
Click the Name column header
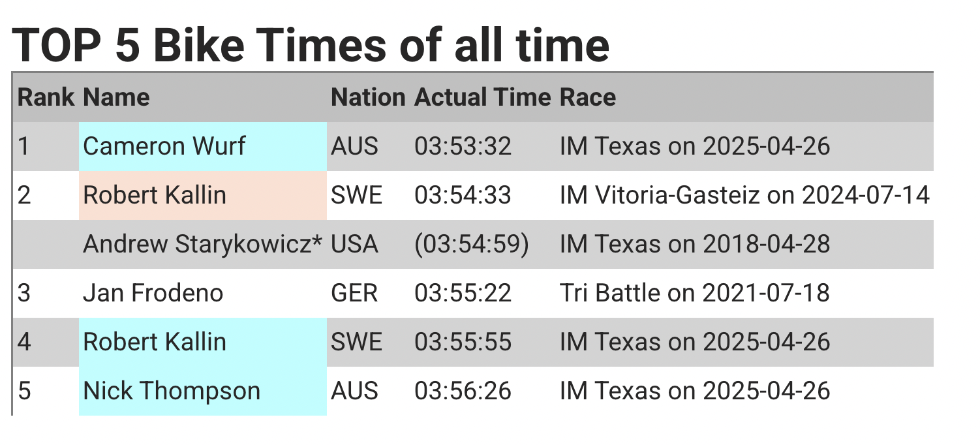click(x=116, y=97)
